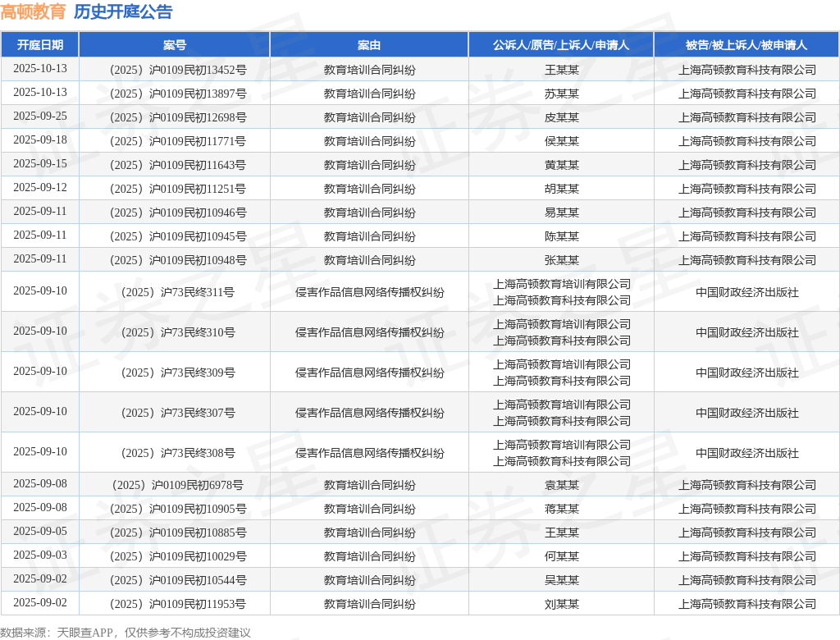The image size is (840, 640).
Task: Click 上海高顿教育培训有限公司 in the 沪73民终309号 row
Action: (x=561, y=364)
